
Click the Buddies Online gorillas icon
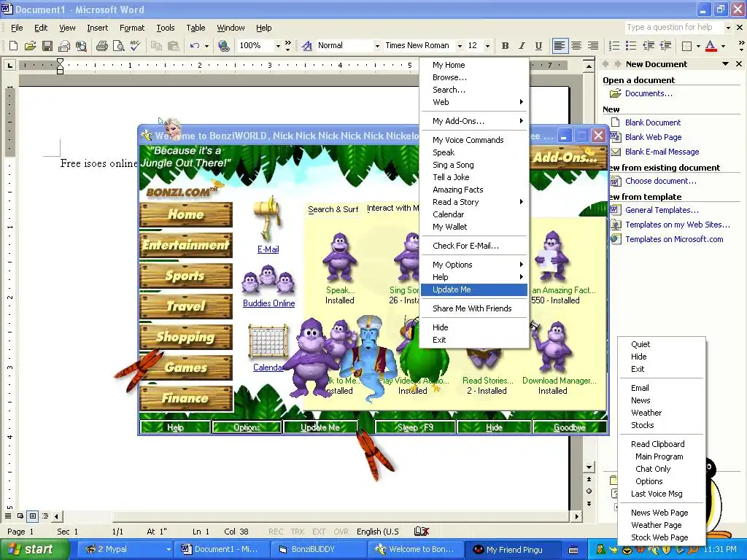click(x=268, y=280)
